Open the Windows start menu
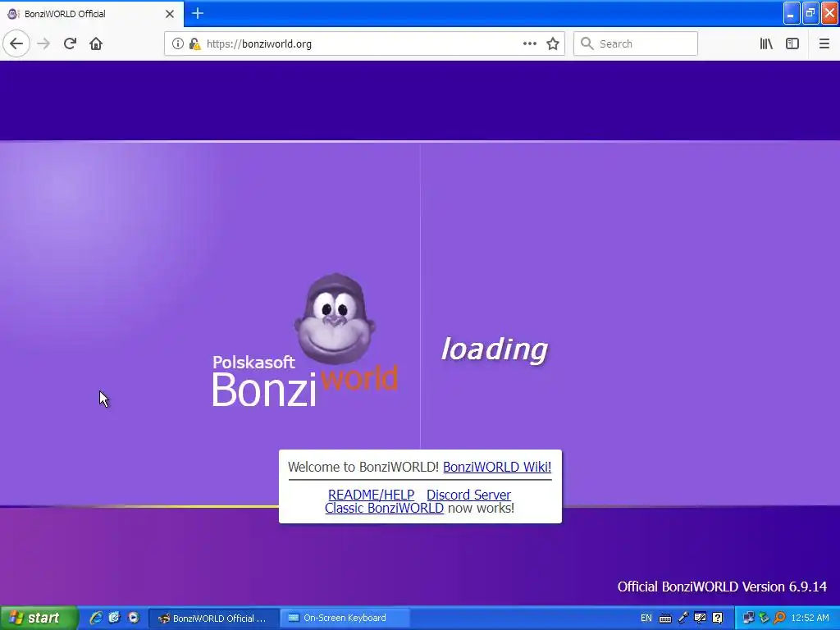The height and width of the screenshot is (630, 840). click(x=38, y=618)
